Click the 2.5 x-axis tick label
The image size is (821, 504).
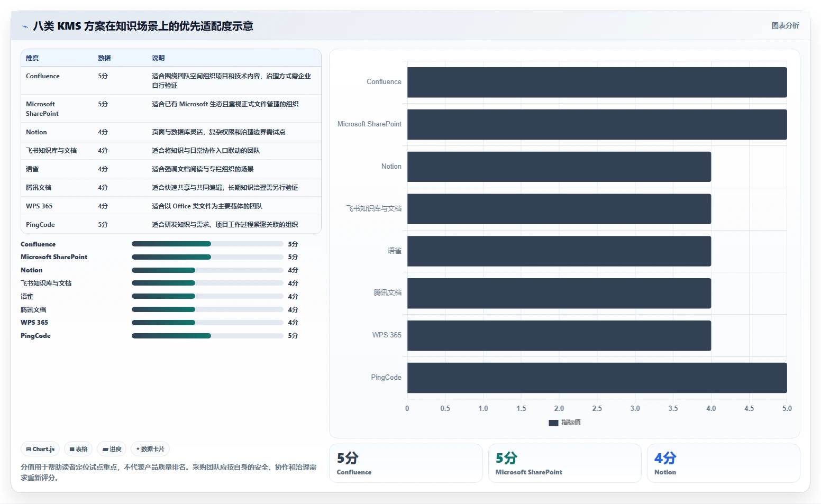click(x=597, y=409)
